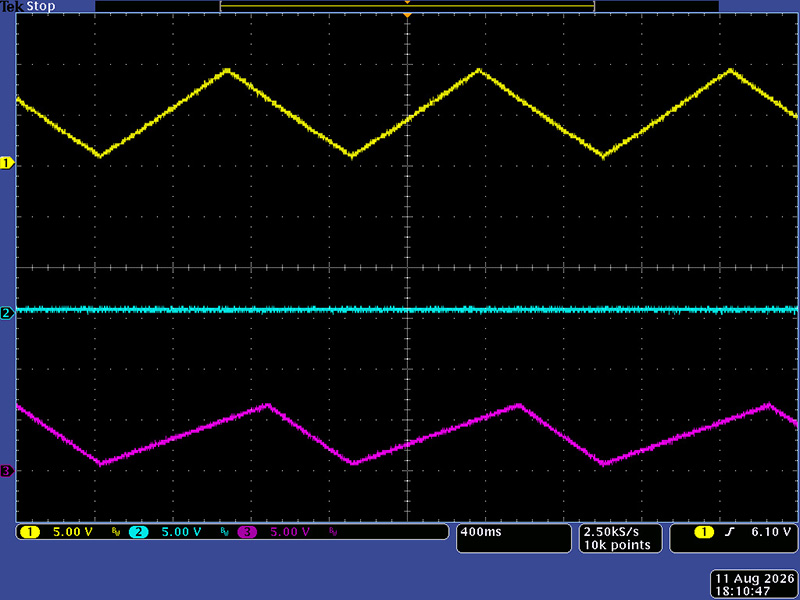
Task: Click the 6.10 V trigger level readout
Action: pyautogui.click(x=771, y=532)
